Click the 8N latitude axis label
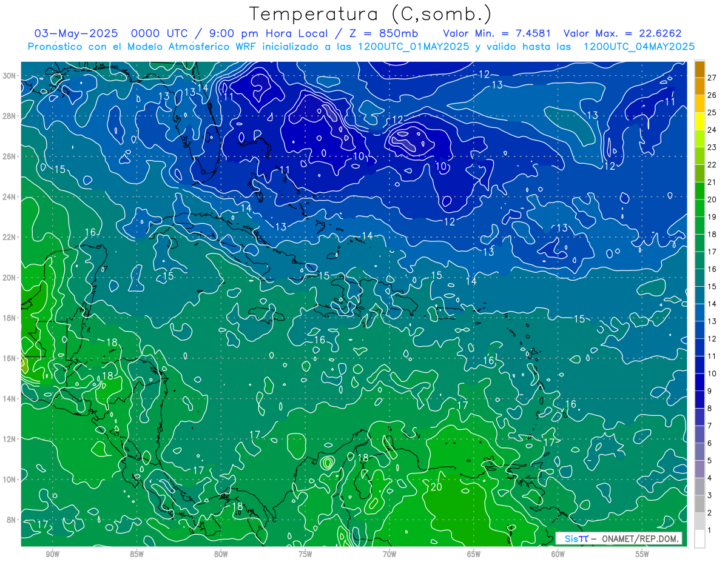Image resolution: width=728 pixels, height=562 pixels. click(12, 520)
